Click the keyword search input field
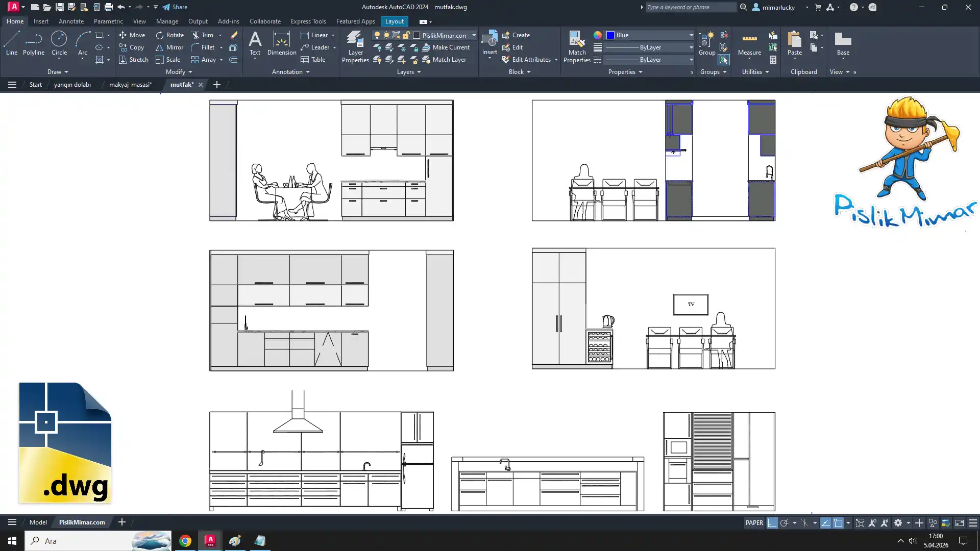Viewport: 980px width, 551px height. [x=690, y=7]
